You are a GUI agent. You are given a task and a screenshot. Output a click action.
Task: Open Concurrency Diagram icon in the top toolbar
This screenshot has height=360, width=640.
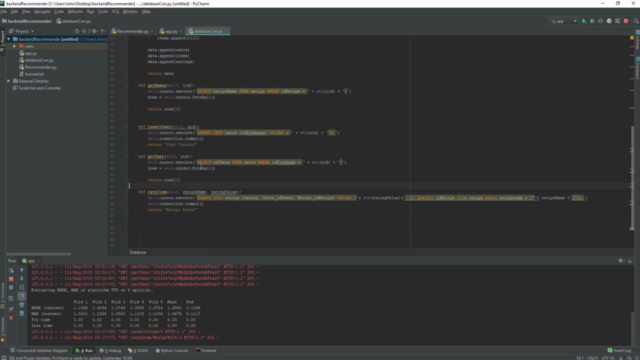(618, 21)
